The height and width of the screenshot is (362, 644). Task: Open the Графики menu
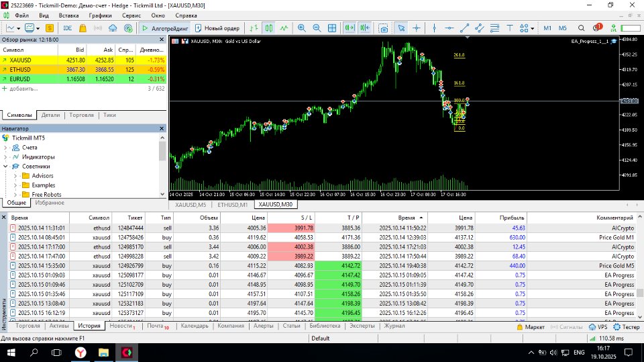(x=100, y=15)
